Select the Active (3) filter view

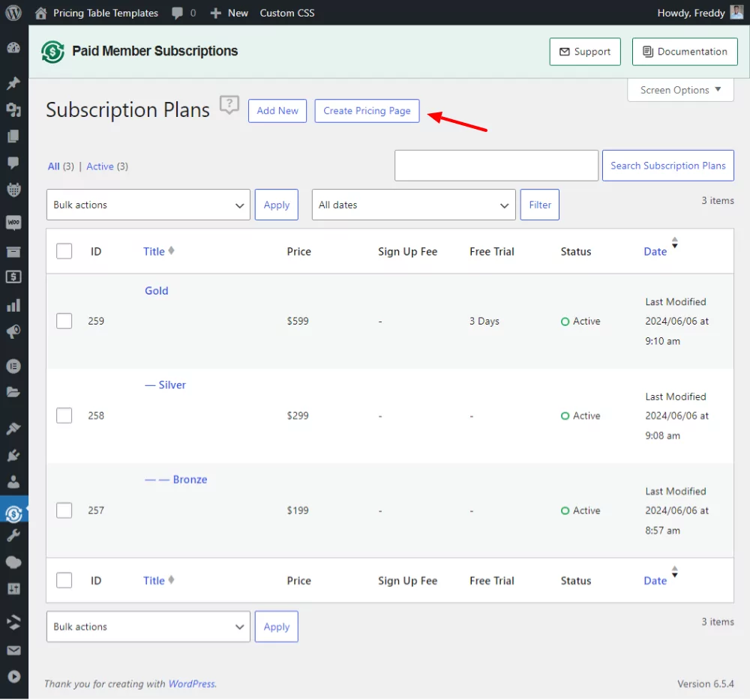[x=107, y=166]
